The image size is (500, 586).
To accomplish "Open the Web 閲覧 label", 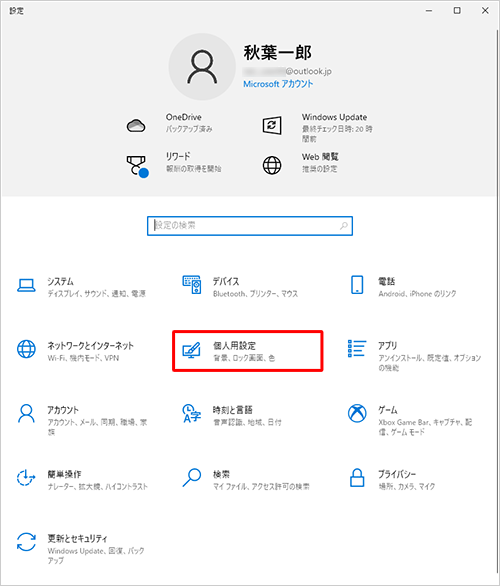I will tap(320, 157).
